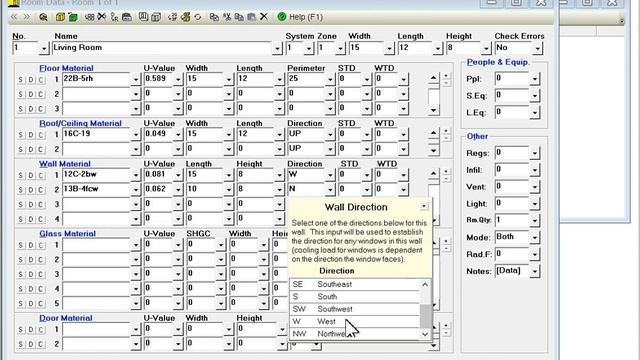
Task: Open Wall 1 Direction W dropdown arrow
Action: tap(330, 175)
